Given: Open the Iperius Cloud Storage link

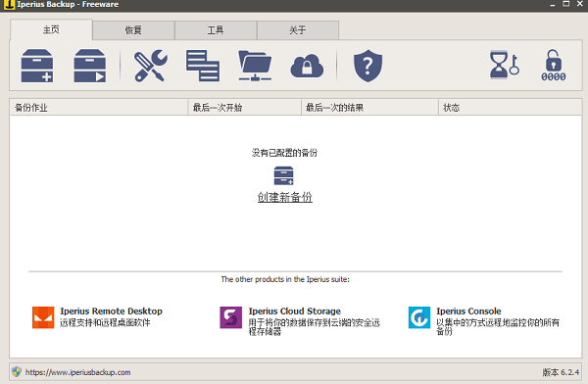Looking at the screenshot, I should pos(295,311).
